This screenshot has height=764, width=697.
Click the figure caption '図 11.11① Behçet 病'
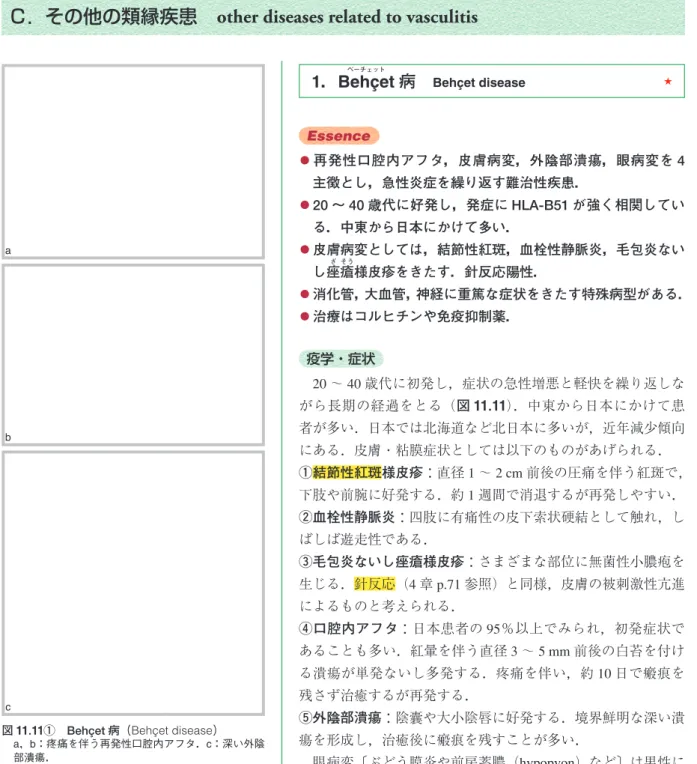pyautogui.click(x=61, y=730)
